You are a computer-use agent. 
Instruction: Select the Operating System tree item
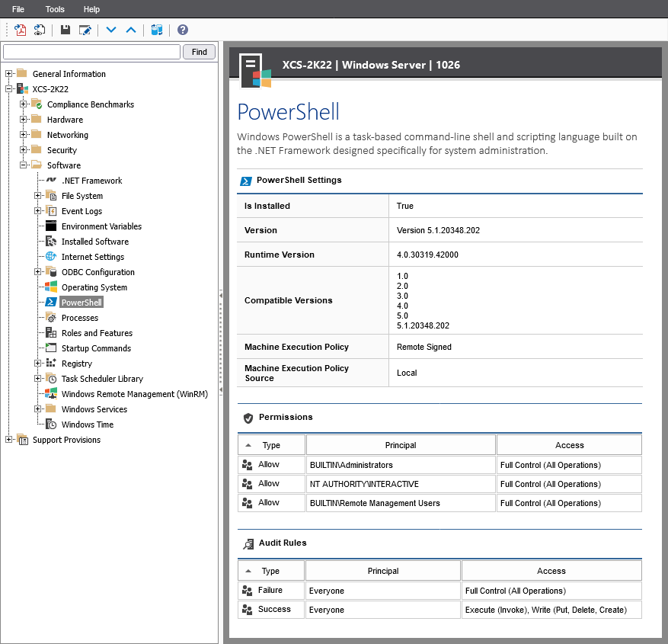pos(94,287)
